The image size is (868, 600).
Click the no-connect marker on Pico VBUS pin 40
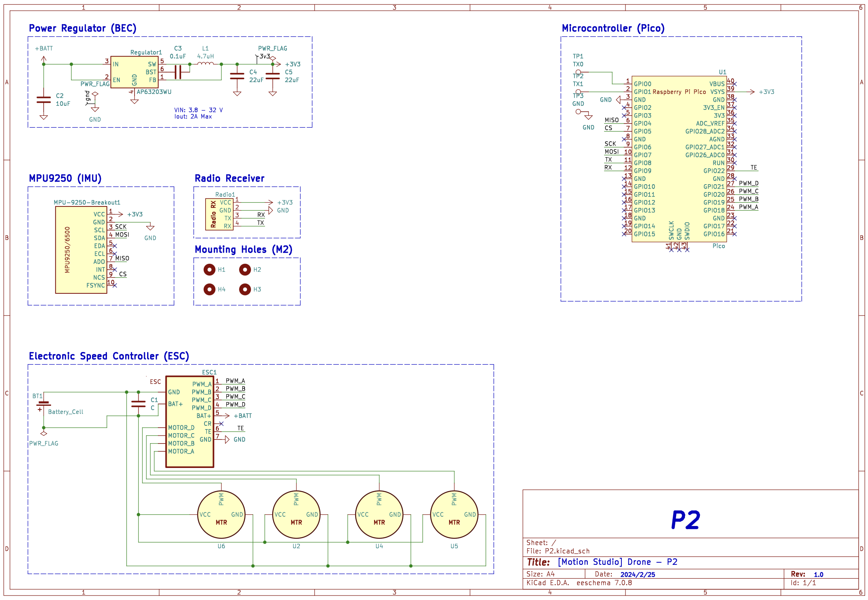point(734,84)
